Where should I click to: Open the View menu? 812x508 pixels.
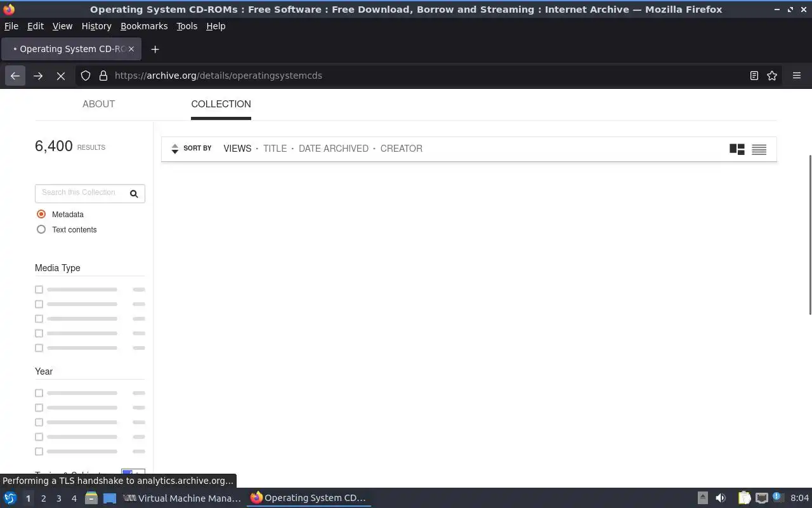(x=62, y=26)
